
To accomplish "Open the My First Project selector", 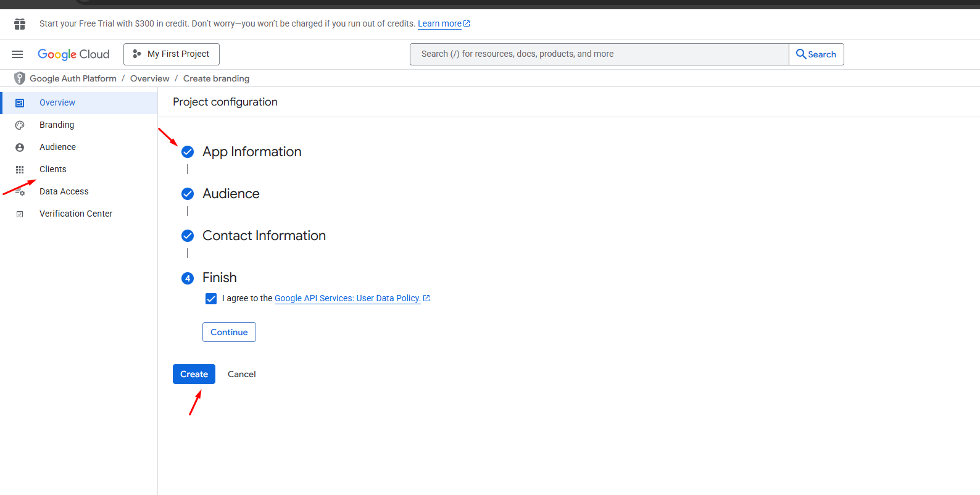I will [172, 54].
